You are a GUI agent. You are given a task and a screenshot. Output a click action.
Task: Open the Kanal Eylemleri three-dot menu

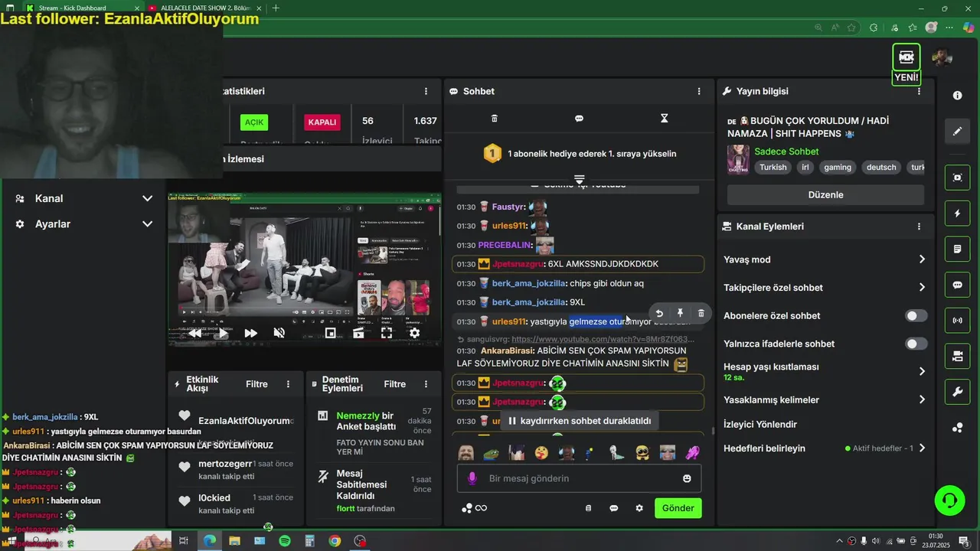tap(919, 227)
